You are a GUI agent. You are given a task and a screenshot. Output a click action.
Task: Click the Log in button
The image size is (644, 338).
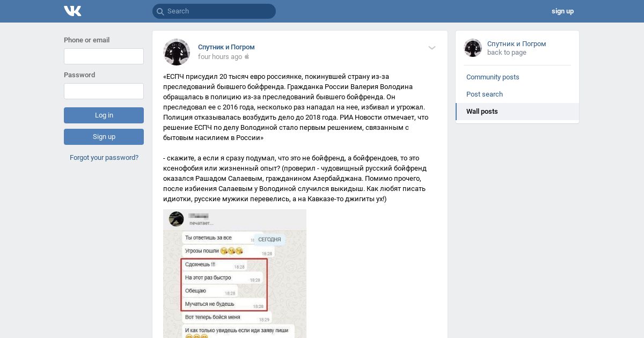(x=104, y=115)
